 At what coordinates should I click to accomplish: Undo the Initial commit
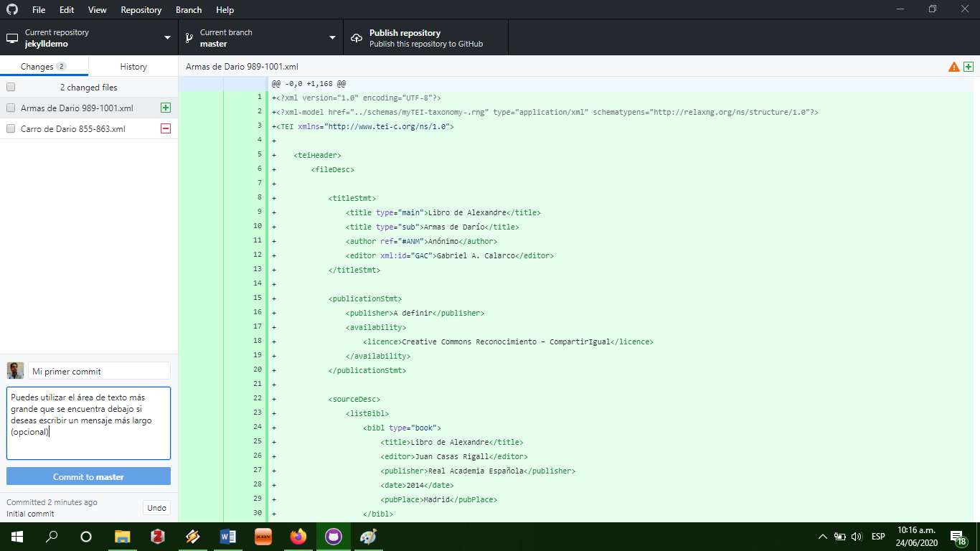(156, 507)
